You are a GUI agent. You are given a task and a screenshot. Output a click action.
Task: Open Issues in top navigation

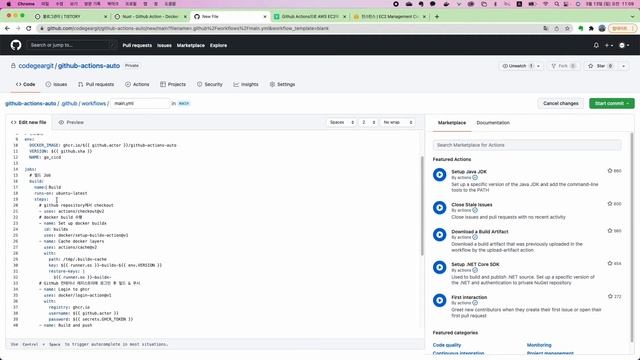pos(164,45)
